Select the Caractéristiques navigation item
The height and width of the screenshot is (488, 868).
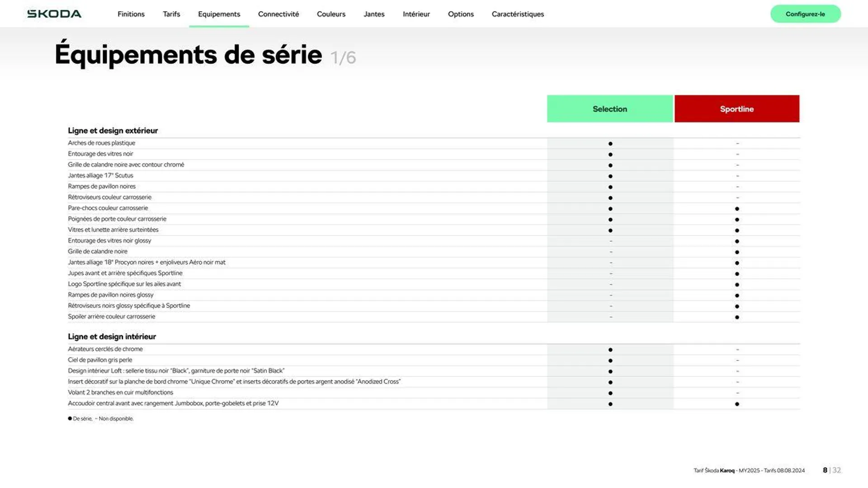517,14
